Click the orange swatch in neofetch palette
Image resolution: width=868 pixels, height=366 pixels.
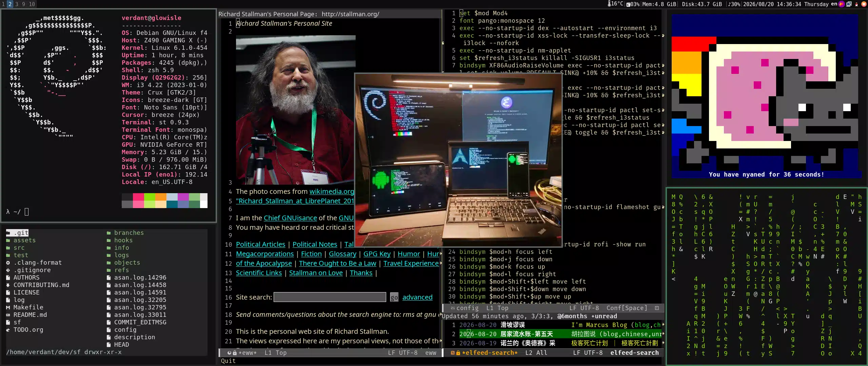click(x=161, y=197)
